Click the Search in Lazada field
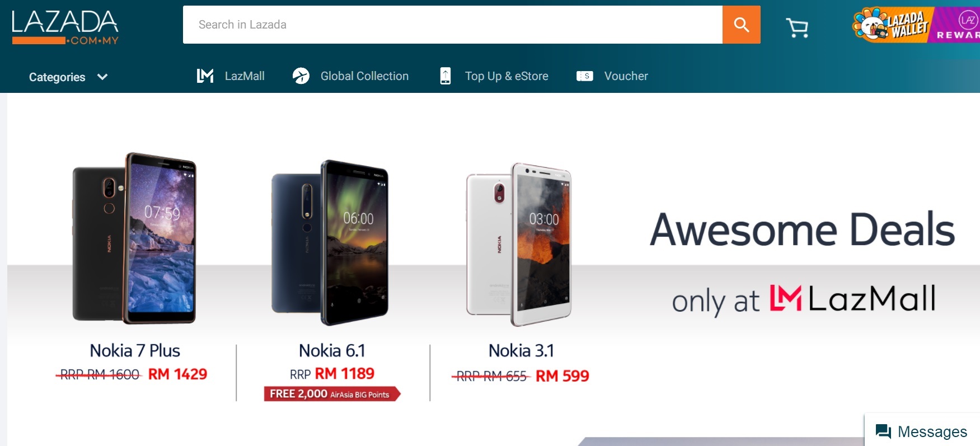Image resolution: width=980 pixels, height=446 pixels. pos(453,25)
